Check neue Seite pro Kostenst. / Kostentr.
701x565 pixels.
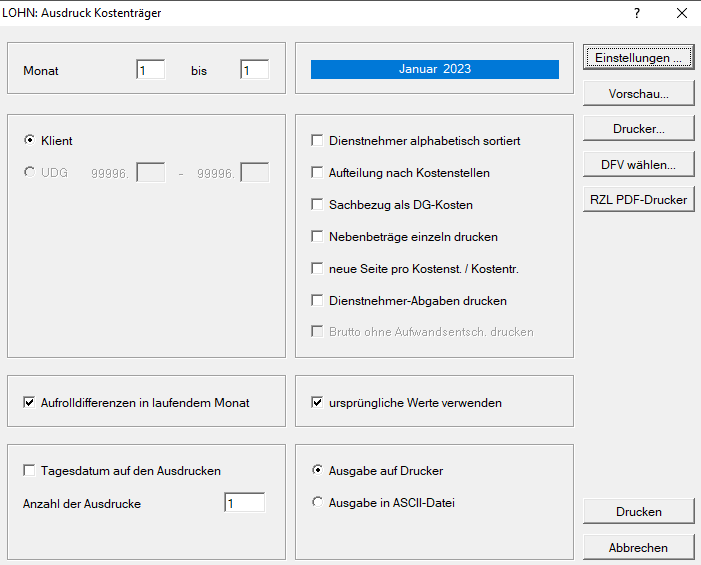pyautogui.click(x=318, y=269)
